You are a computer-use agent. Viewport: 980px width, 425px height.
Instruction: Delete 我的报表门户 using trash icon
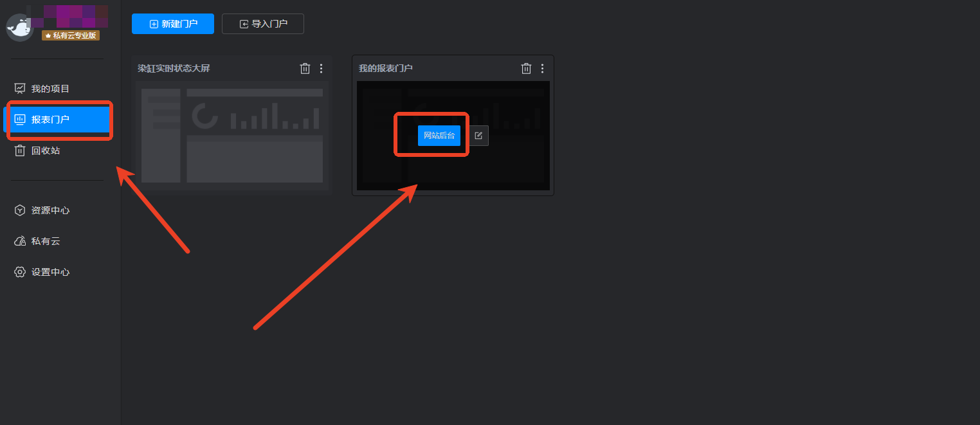click(x=526, y=68)
